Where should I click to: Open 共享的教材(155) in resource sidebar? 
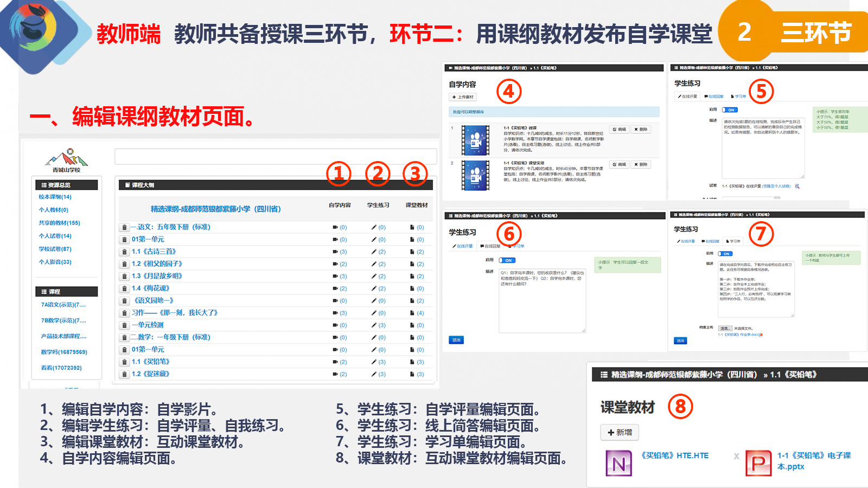pos(59,223)
